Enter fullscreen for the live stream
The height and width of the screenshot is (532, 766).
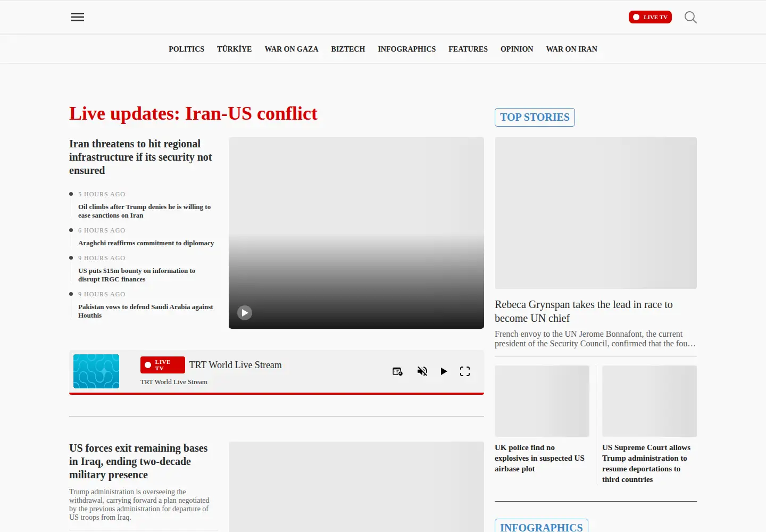(465, 371)
